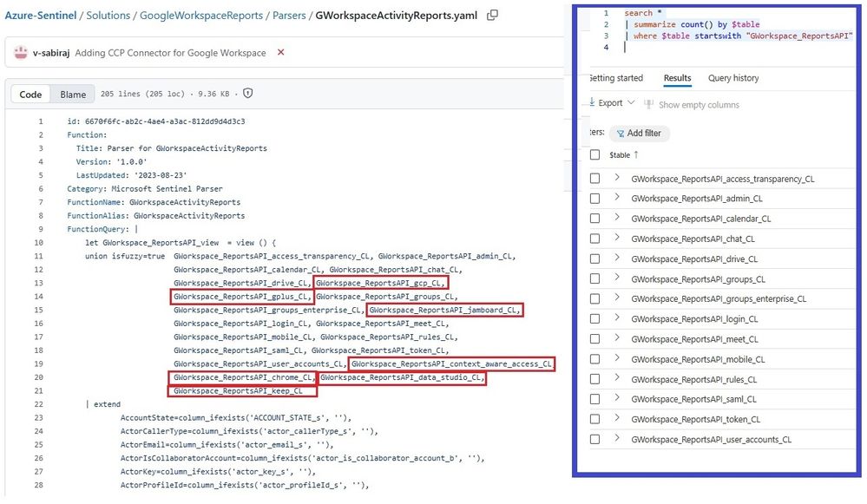Image resolution: width=867 pixels, height=504 pixels.
Task: Click GWorkspace_ReportsAPI_jamboard_CL in the code
Action: [x=444, y=310]
